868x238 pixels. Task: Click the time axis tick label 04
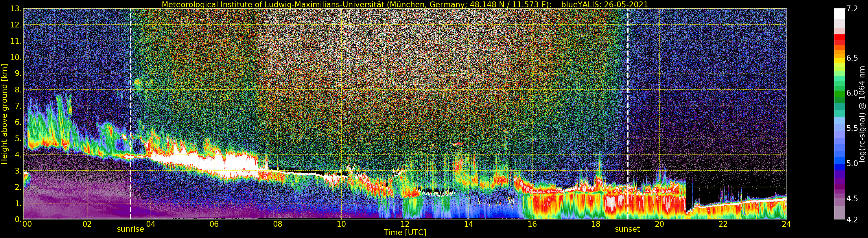(151, 224)
